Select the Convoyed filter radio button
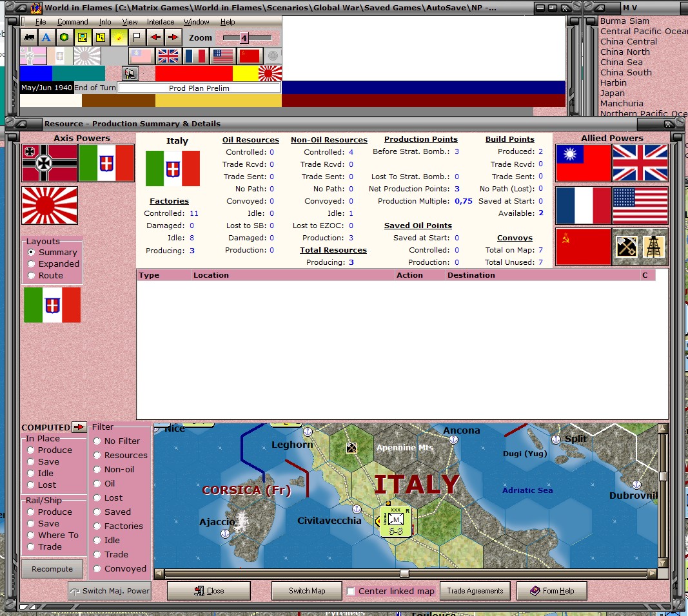The image size is (688, 616). point(97,569)
